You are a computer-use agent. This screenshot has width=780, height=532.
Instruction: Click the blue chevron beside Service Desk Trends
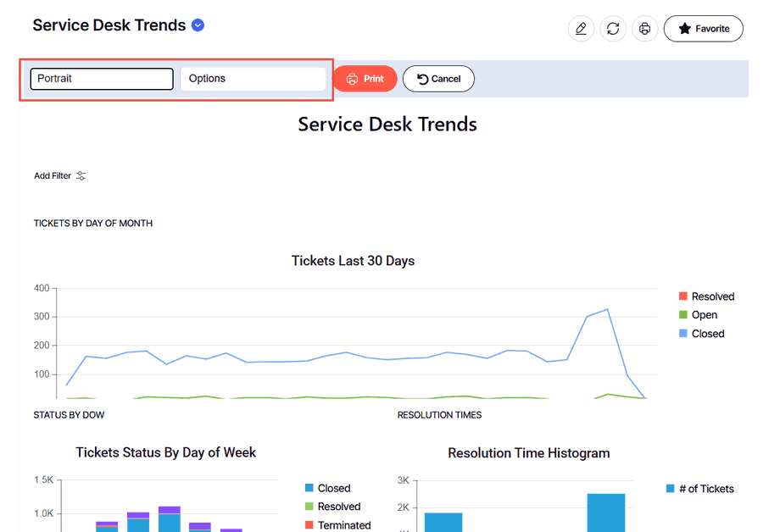pyautogui.click(x=198, y=25)
